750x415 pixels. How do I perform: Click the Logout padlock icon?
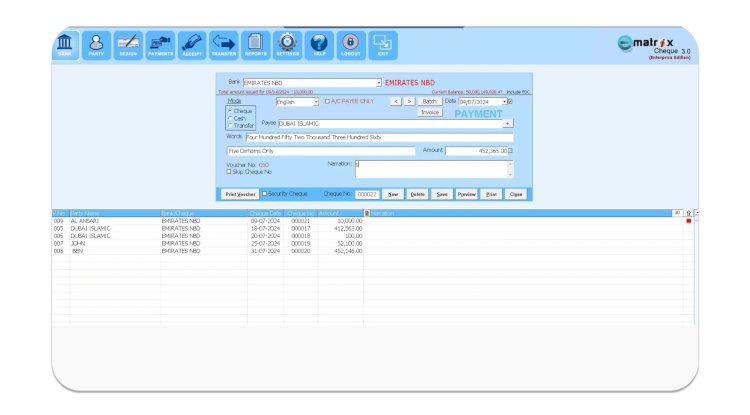point(351,46)
